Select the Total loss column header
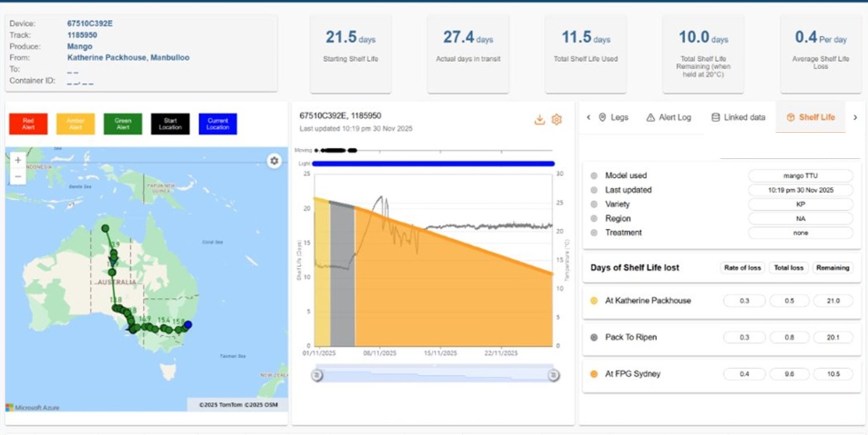868x435 pixels. (x=788, y=268)
